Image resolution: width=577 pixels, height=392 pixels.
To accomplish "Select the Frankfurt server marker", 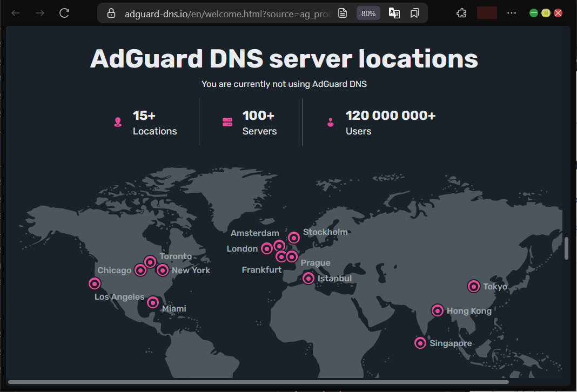I will (x=281, y=256).
